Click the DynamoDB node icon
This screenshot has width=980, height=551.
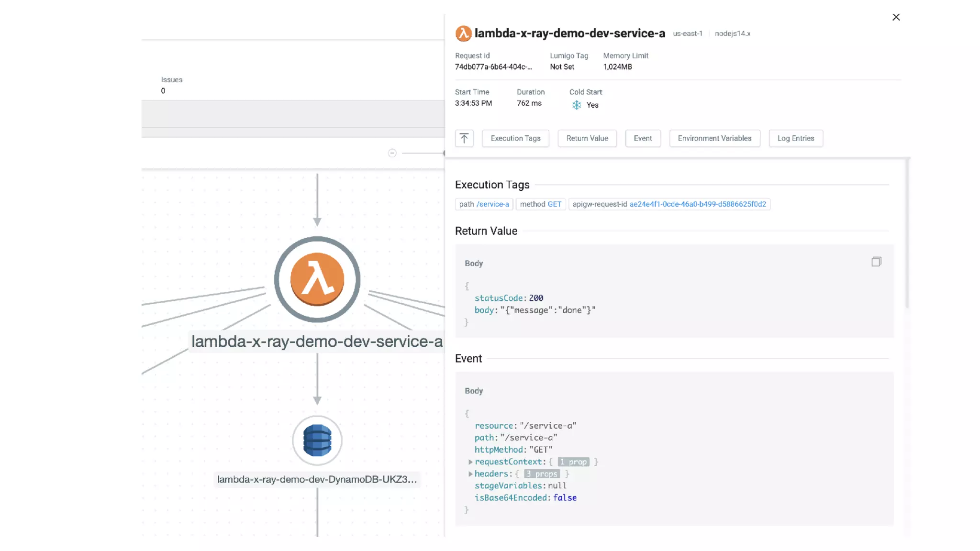coord(317,440)
